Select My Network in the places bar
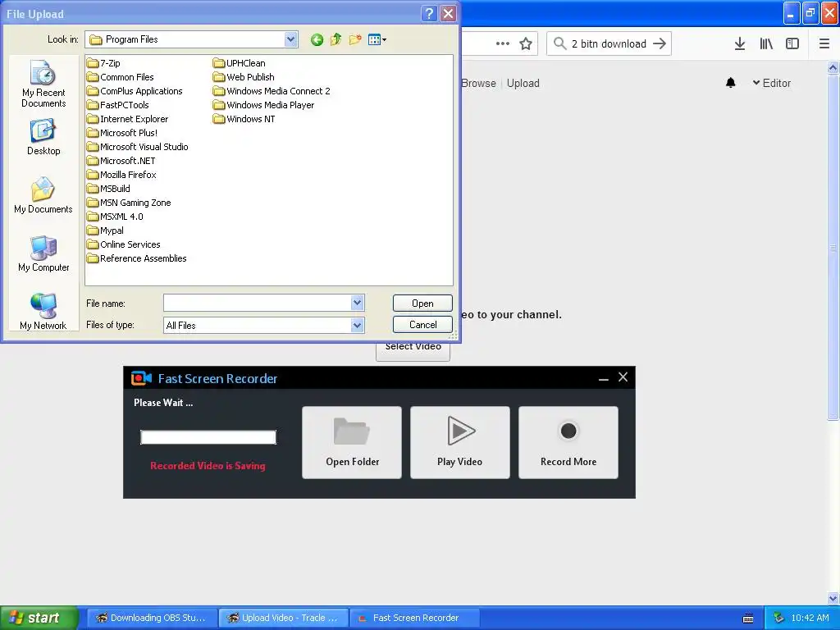Image resolution: width=840 pixels, height=630 pixels. 43,312
